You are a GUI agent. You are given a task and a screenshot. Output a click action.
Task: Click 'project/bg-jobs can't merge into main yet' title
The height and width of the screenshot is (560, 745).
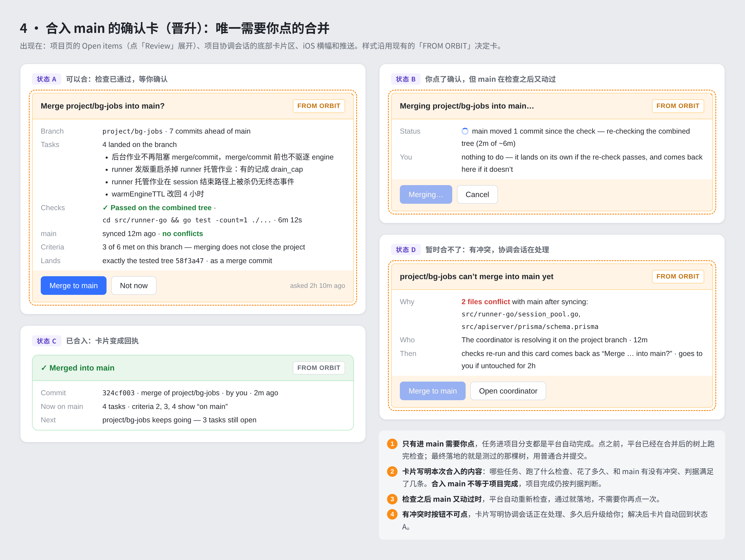click(476, 276)
